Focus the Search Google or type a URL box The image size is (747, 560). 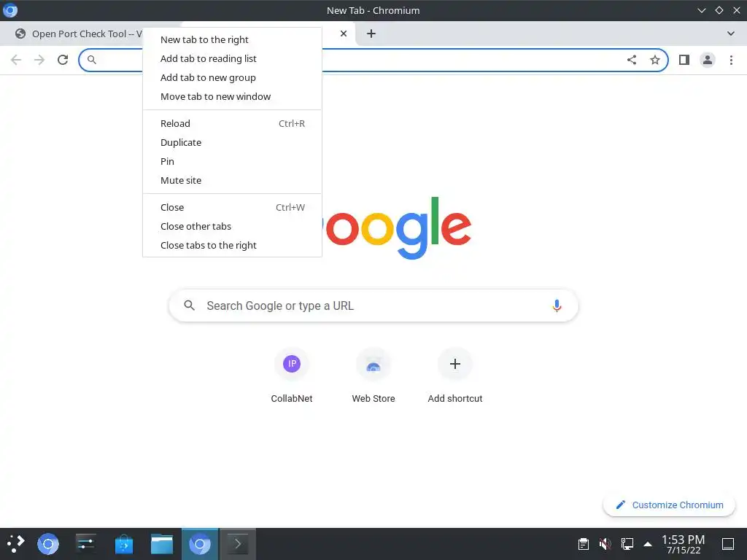tap(373, 306)
